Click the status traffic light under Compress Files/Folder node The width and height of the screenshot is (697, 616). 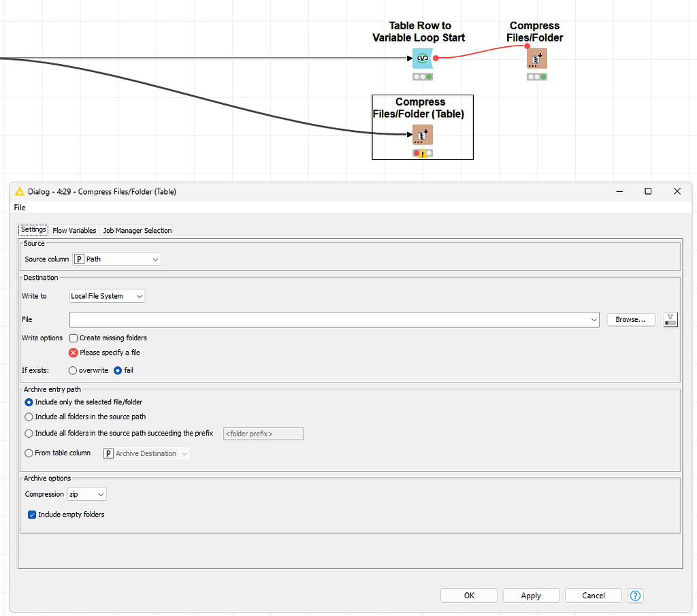[x=537, y=77]
